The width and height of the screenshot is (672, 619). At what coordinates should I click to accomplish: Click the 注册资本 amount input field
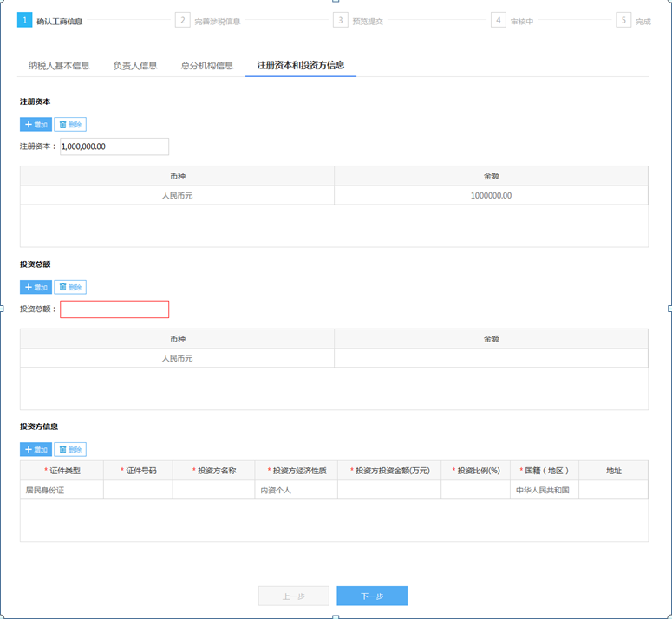pyautogui.click(x=114, y=147)
